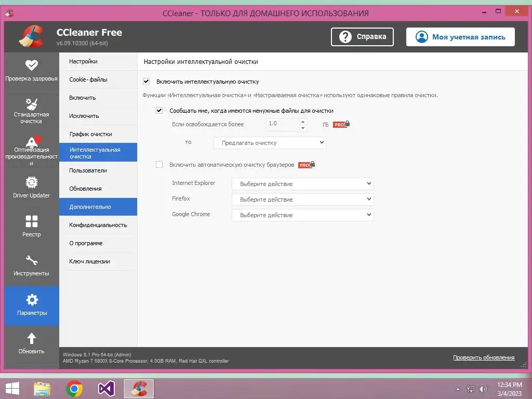Screen dimensions: 532x399
Task: Toggle Включить интеллектуальную очистку checkbox
Action: click(x=146, y=82)
